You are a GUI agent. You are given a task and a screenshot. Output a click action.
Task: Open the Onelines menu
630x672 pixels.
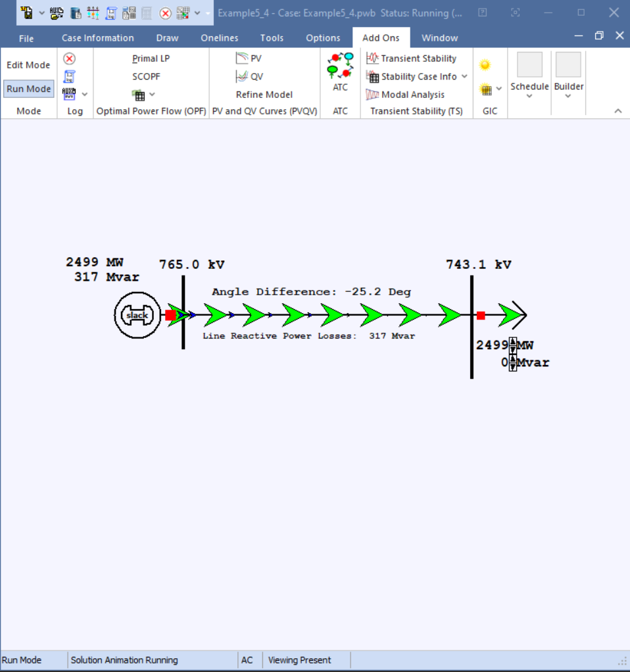(x=219, y=37)
